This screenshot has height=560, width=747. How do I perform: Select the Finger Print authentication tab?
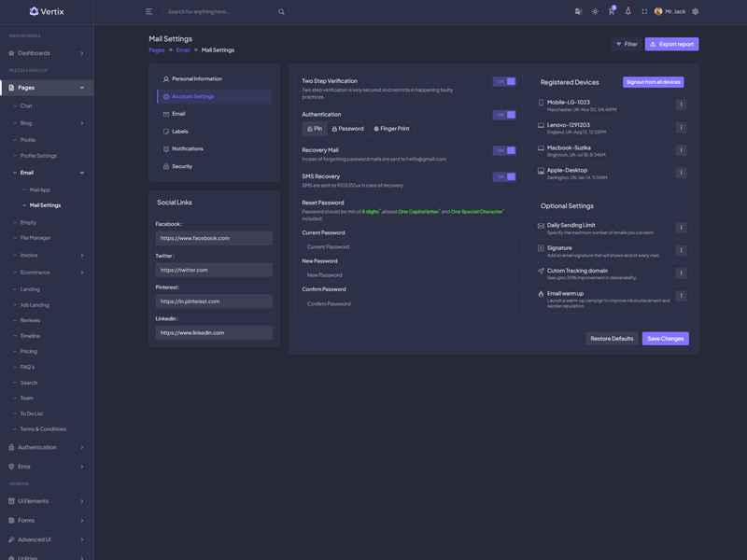click(x=391, y=129)
